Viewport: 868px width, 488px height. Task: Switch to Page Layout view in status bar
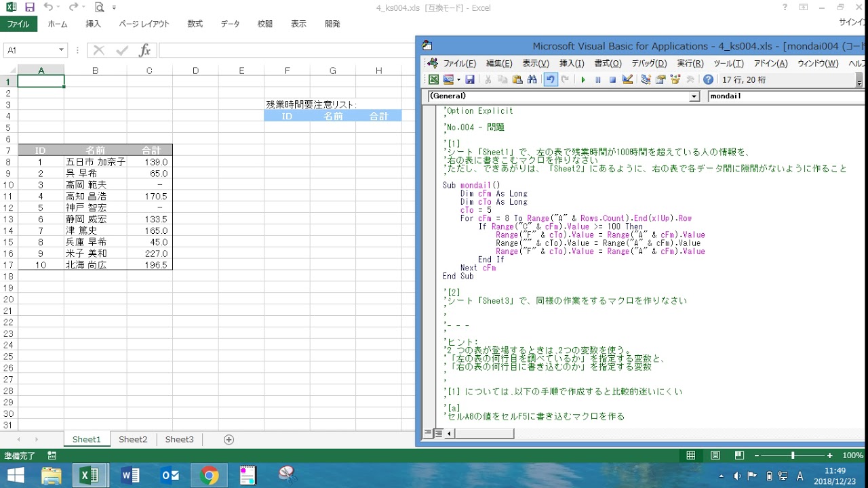coord(715,455)
